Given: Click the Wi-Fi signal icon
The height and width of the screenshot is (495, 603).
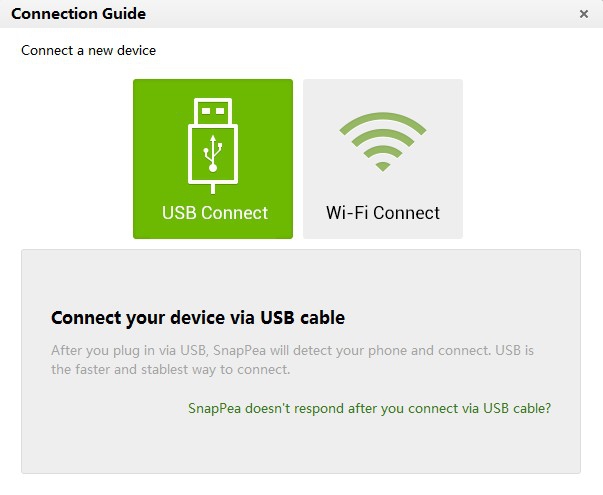Looking at the screenshot, I should coord(382,140).
